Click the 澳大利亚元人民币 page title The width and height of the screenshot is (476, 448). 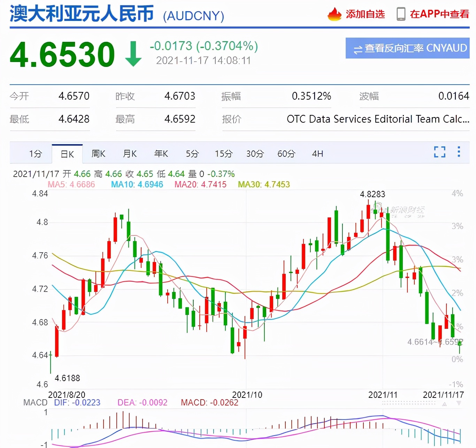82,14
